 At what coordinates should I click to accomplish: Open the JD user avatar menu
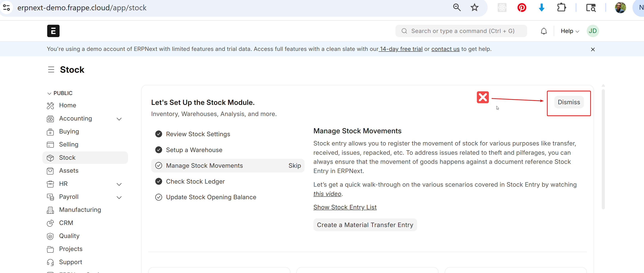coord(592,31)
